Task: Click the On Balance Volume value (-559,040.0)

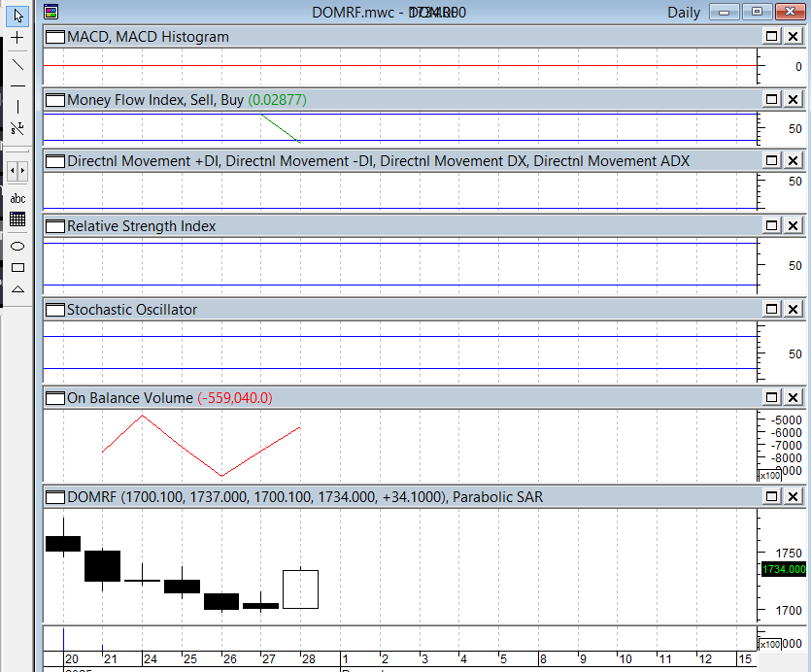Action: pyautogui.click(x=235, y=398)
